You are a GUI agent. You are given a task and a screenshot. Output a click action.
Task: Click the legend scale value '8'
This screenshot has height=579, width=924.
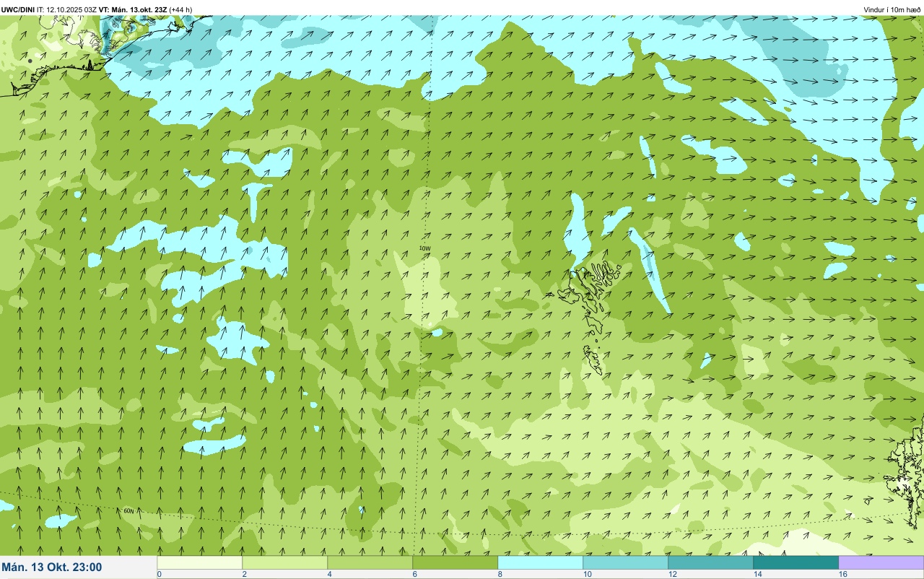(500, 574)
